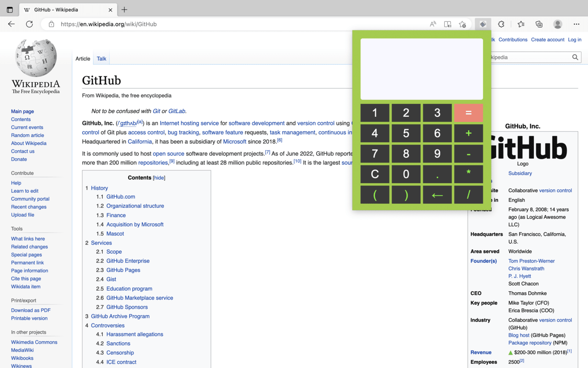Viewport: 588px width, 368px height.
Task: Click Download as PDF link
Action: [x=31, y=310]
